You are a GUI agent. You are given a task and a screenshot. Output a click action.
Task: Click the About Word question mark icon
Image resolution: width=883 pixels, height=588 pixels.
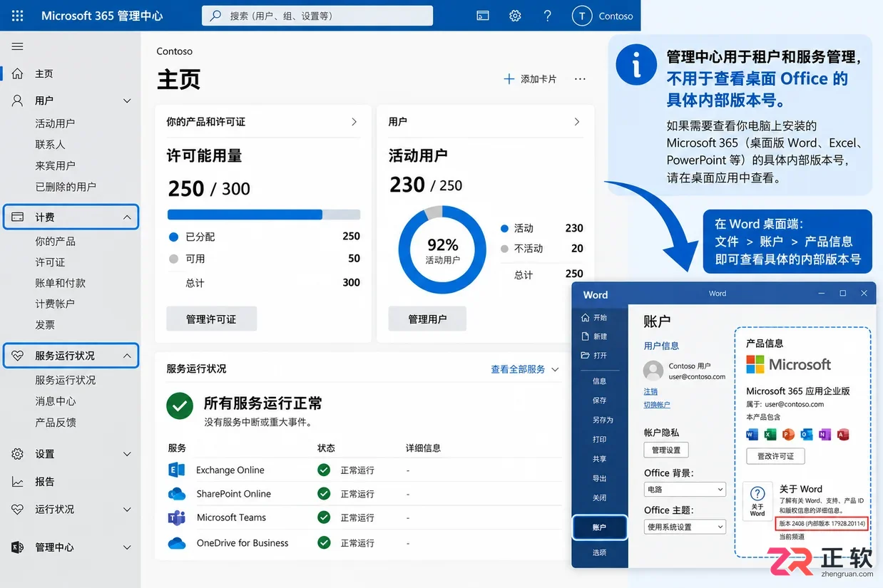(757, 493)
